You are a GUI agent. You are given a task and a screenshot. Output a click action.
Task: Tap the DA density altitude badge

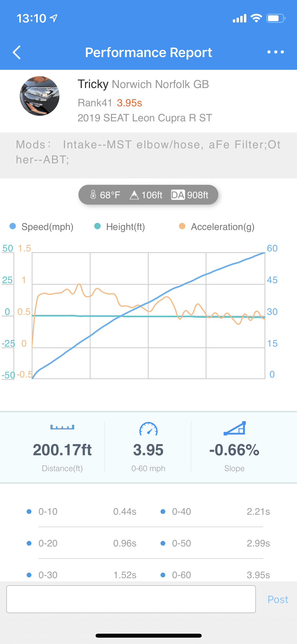(x=178, y=195)
